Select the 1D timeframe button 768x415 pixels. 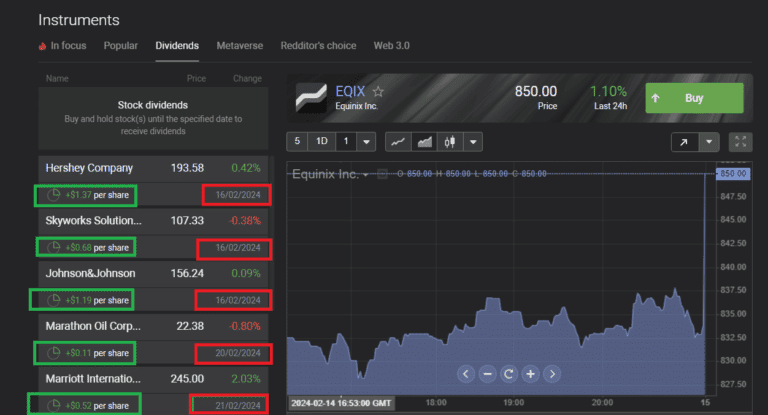pos(322,142)
